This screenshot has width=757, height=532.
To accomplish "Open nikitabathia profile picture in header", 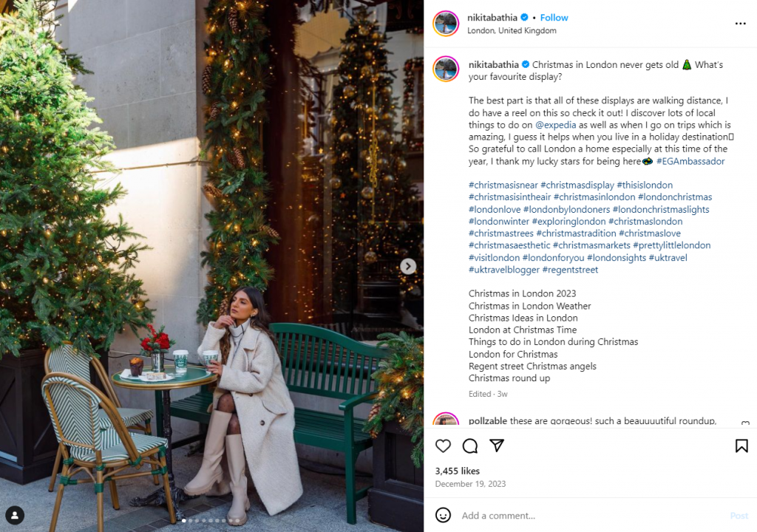I will [446, 23].
